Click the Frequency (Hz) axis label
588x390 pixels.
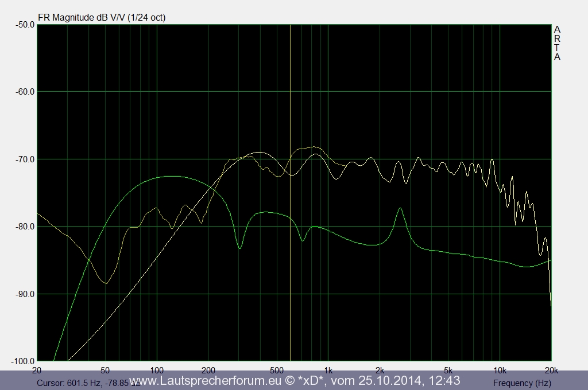click(x=521, y=383)
